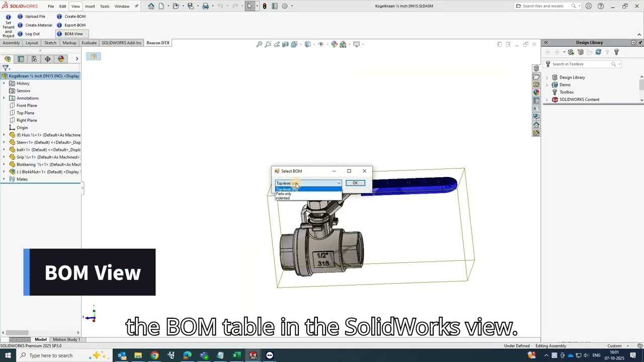Open File Properties list icon
The image size is (644, 362).
(275, 6)
